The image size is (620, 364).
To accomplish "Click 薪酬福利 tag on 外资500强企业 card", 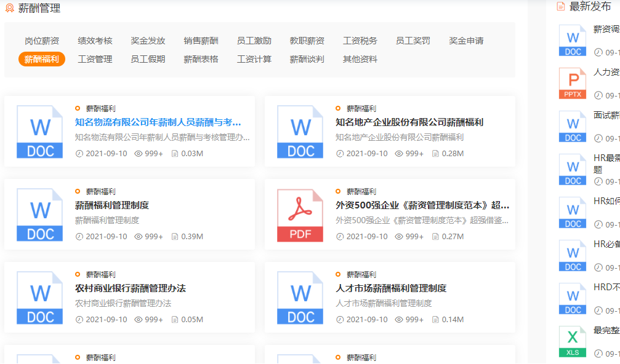I will (x=361, y=191).
